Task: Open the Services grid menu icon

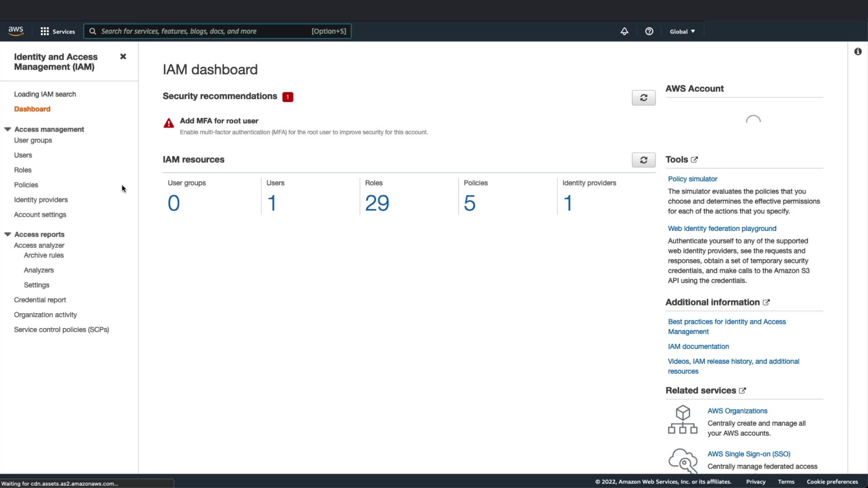Action: point(45,31)
